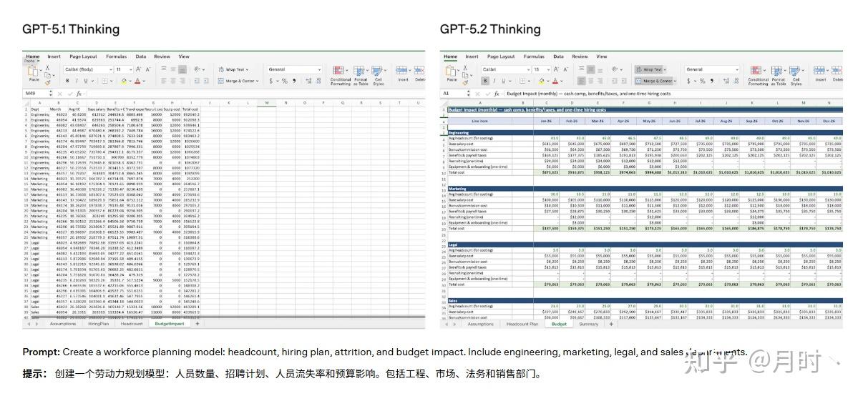The width and height of the screenshot is (868, 396).
Task: Open borders dropdown in GPT-5.1 window
Action: [x=112, y=81]
